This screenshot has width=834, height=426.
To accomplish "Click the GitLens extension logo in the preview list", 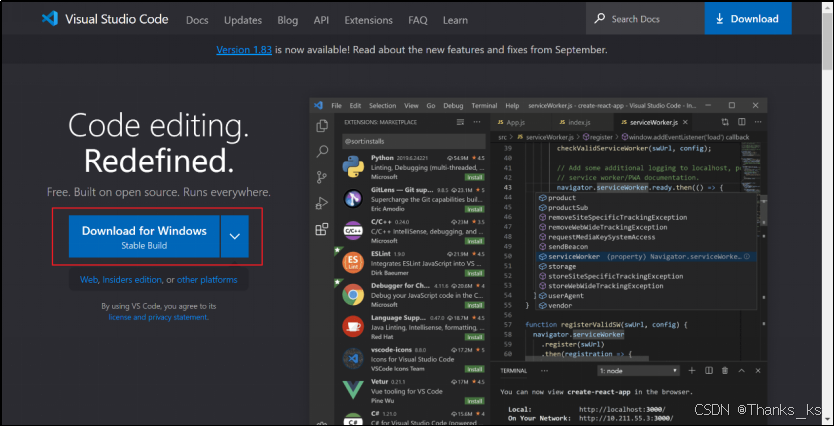I will [353, 198].
